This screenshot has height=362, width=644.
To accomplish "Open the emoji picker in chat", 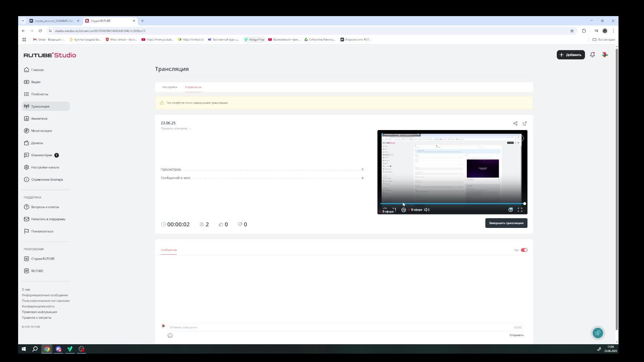I will coord(170,336).
